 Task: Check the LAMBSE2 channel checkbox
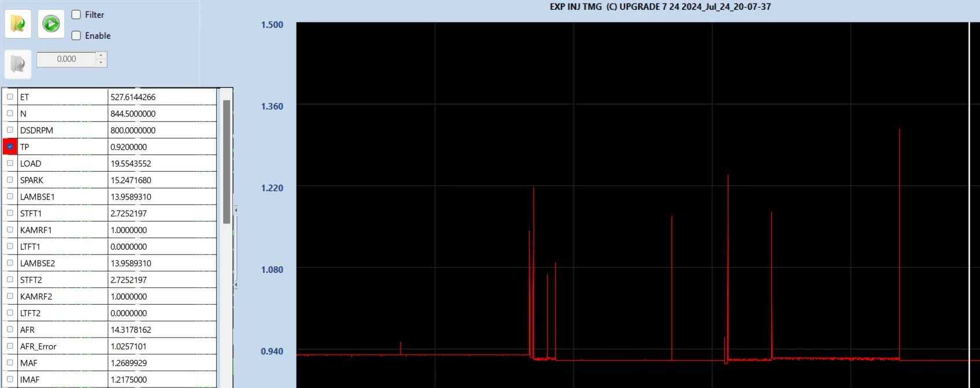[10, 263]
